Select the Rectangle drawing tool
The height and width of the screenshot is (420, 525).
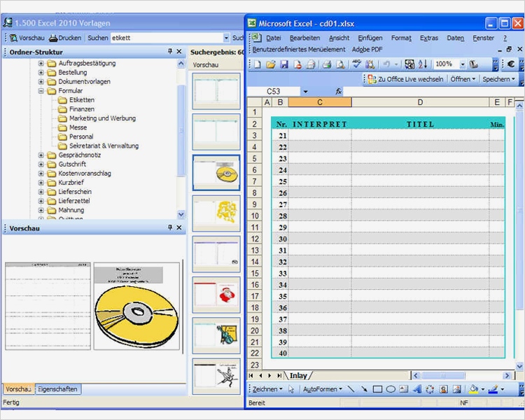[377, 389]
